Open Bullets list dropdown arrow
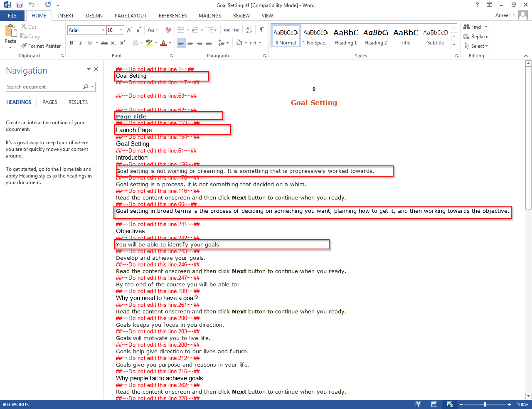Screen dimensions: 532x409 (x=188, y=30)
